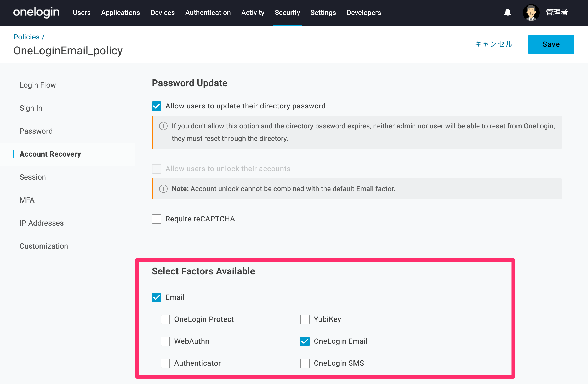The height and width of the screenshot is (384, 588).
Task: Switch to the Customization section
Action: 44,246
